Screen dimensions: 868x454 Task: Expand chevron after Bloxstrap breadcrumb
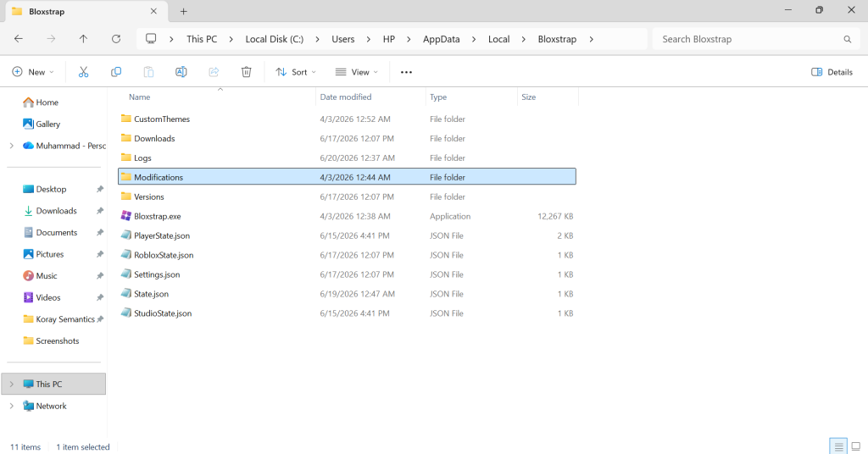click(591, 39)
